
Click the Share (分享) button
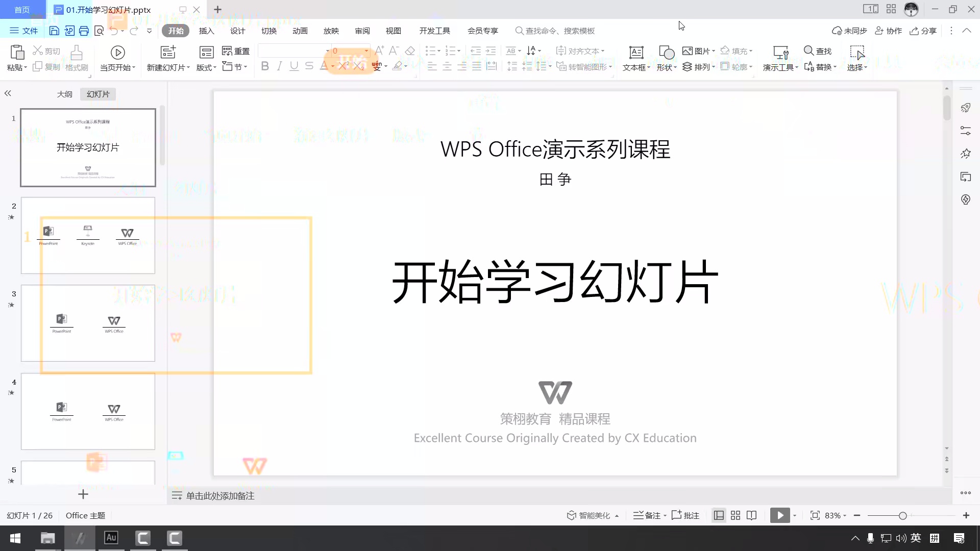[923, 31]
